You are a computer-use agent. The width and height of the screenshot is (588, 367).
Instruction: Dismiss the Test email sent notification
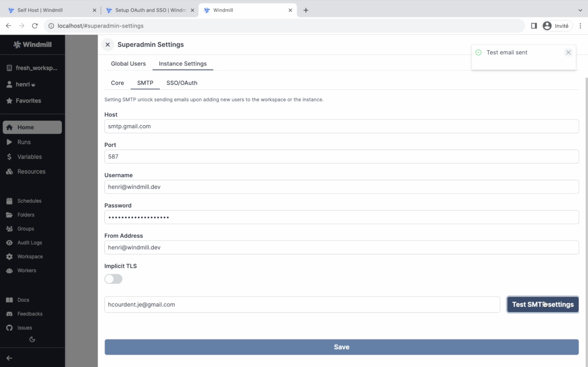pyautogui.click(x=568, y=53)
